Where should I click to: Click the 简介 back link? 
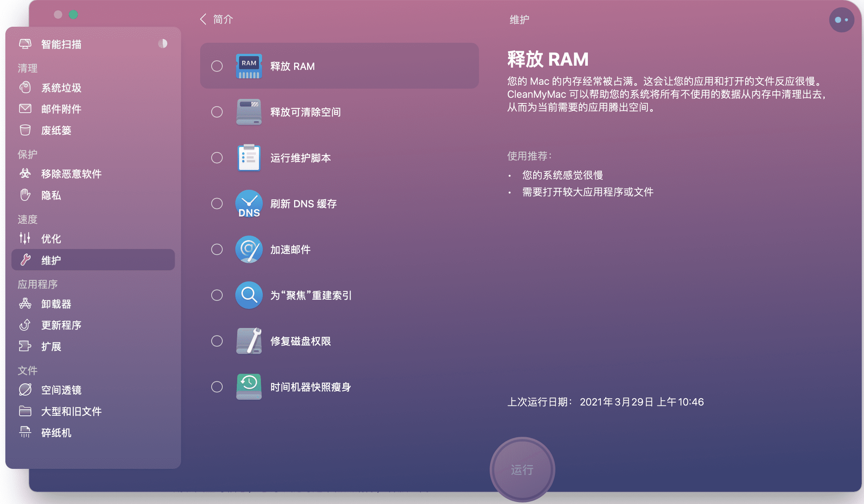223,19
